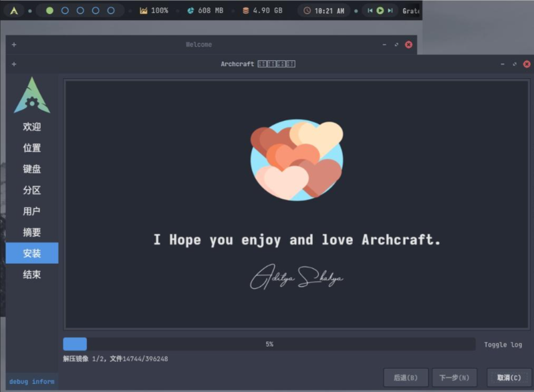Viewport: 534px width, 392px height.
Task: Click the 后退(B) back button
Action: (x=406, y=377)
